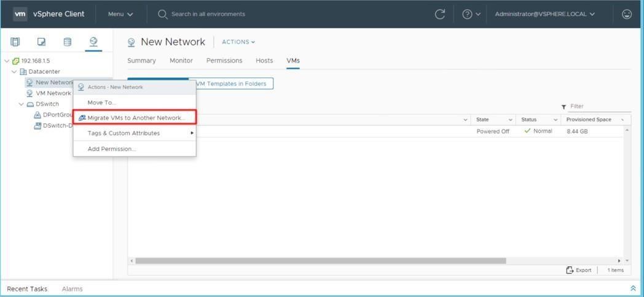Screen dimensions: 644x297
Task: Open the Status column dropdown arrow
Action: (556, 120)
